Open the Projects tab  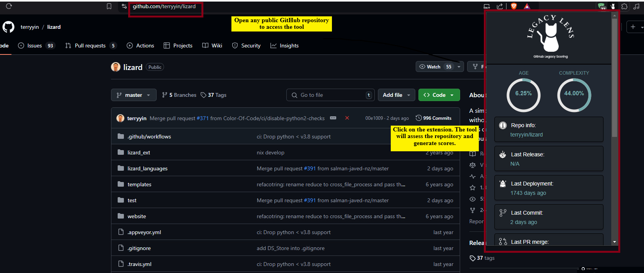(x=178, y=45)
